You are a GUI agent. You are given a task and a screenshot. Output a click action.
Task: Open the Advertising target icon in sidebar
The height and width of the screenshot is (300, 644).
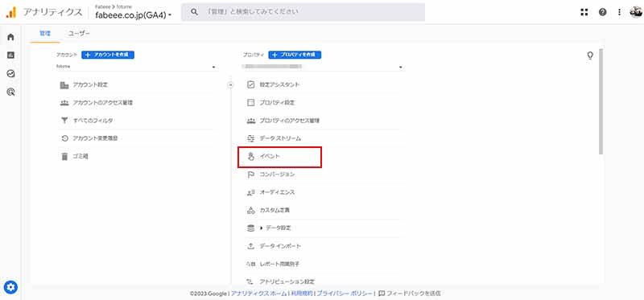click(10, 92)
